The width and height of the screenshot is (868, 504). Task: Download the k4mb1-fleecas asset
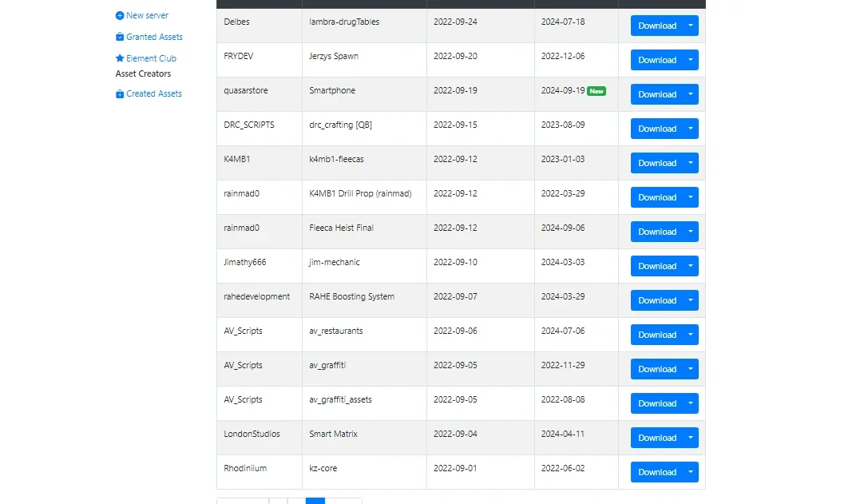657,163
